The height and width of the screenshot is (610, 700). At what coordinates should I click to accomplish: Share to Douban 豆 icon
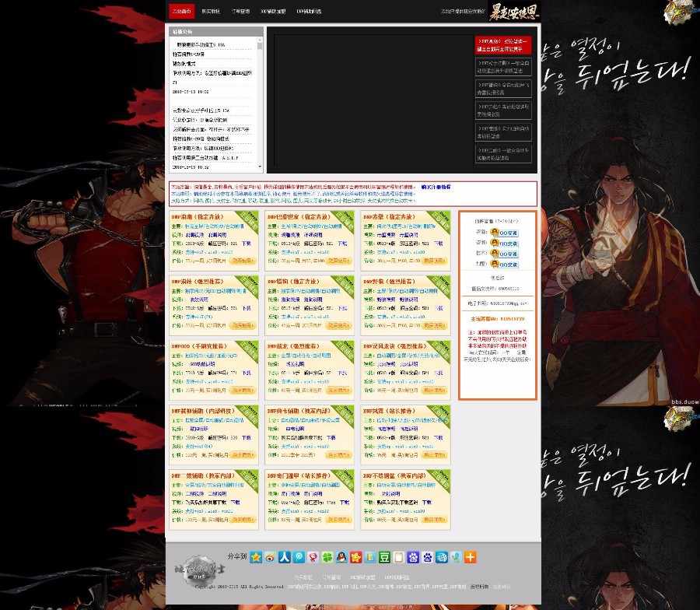coord(384,557)
